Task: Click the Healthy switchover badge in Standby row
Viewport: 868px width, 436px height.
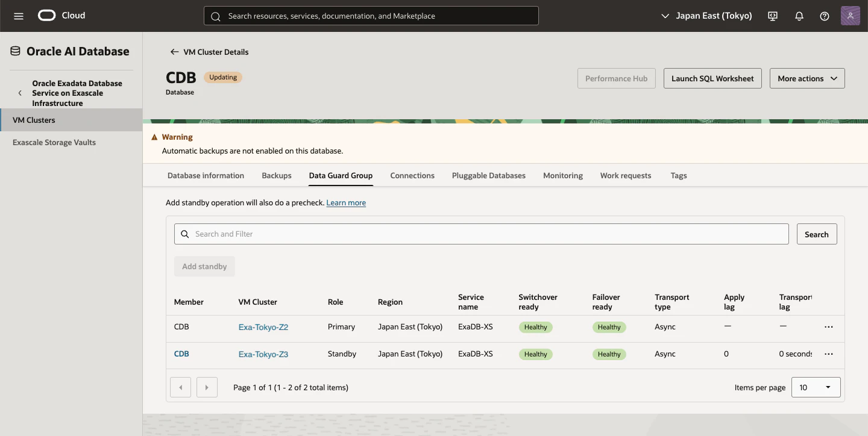Action: point(535,354)
